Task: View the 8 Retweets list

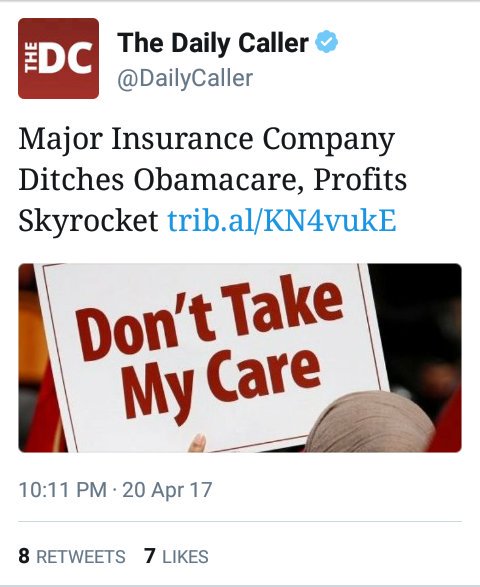Action: (72, 556)
